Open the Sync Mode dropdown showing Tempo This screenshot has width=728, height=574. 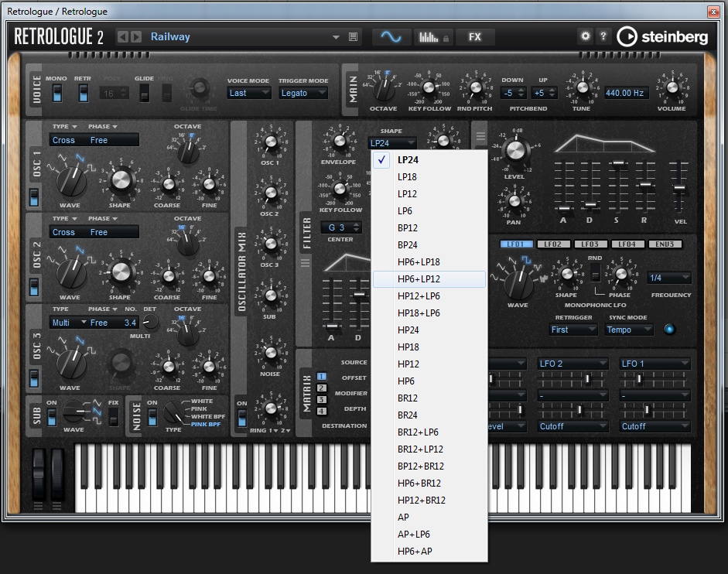pyautogui.click(x=628, y=329)
